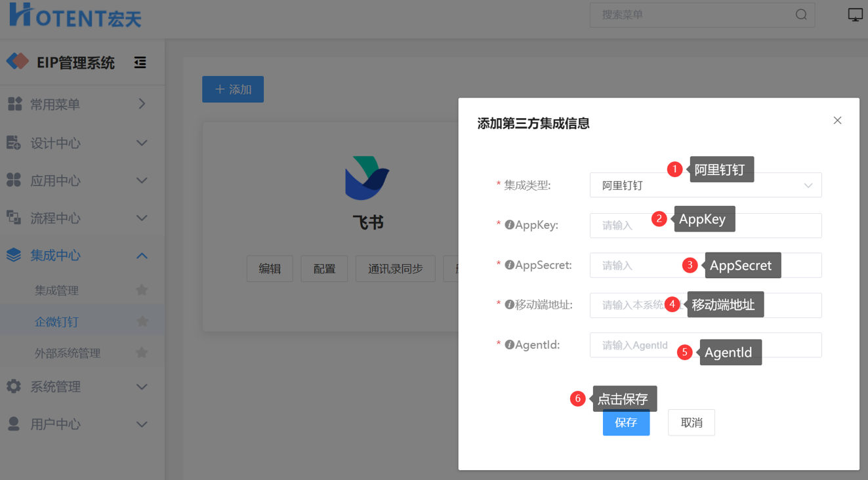Image resolution: width=868 pixels, height=480 pixels.
Task: Expand the 流程中心 chevron
Action: 142,218
